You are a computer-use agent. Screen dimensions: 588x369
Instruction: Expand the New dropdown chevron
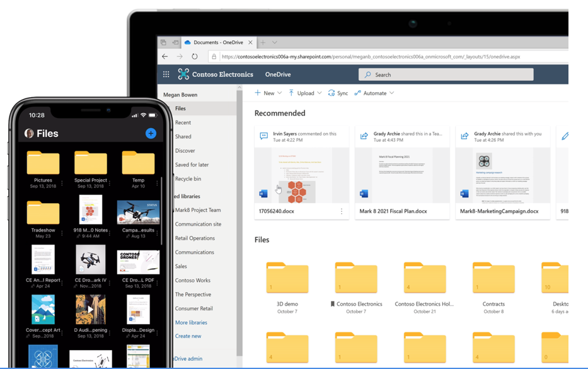pyautogui.click(x=279, y=93)
